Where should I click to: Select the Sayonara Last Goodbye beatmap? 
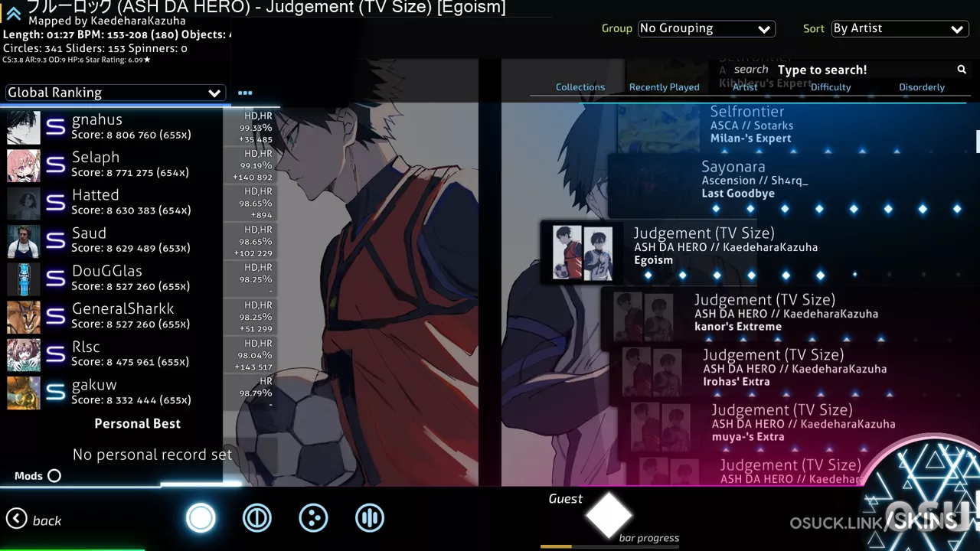(794, 187)
